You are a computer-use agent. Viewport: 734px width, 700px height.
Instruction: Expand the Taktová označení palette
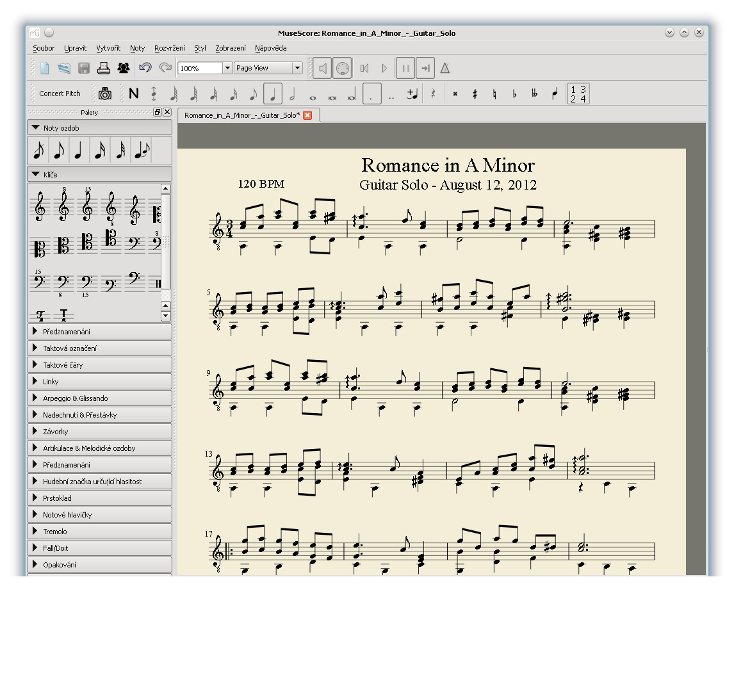pyautogui.click(x=100, y=348)
